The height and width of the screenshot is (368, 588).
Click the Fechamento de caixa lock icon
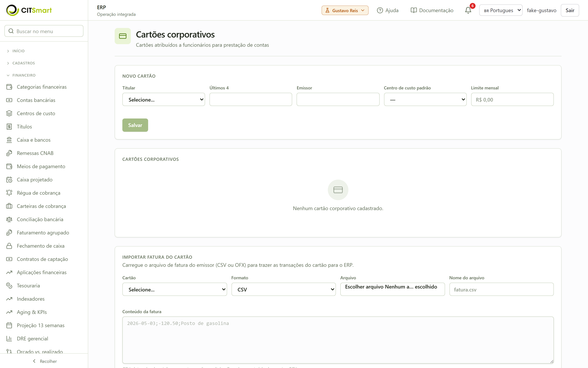(9, 246)
